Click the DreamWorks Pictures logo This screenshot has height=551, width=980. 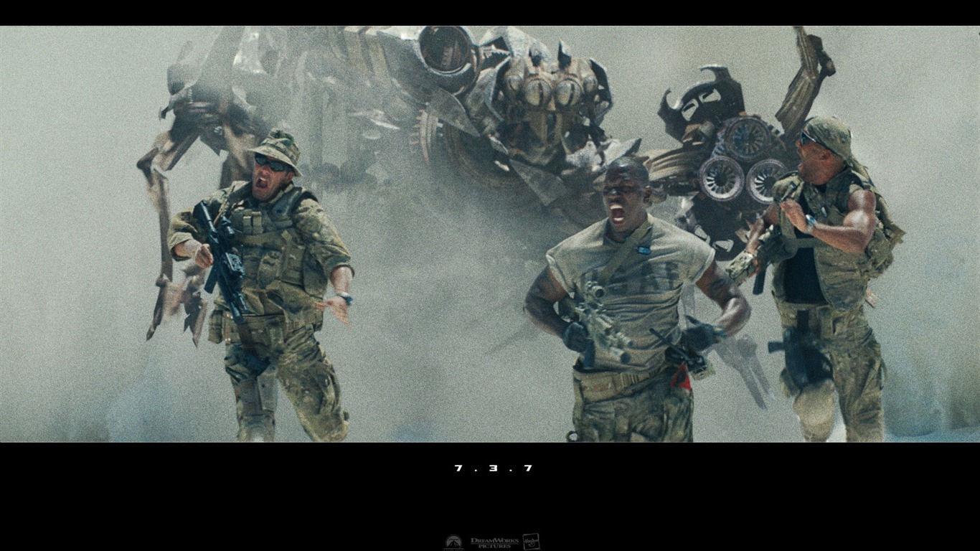(494, 543)
